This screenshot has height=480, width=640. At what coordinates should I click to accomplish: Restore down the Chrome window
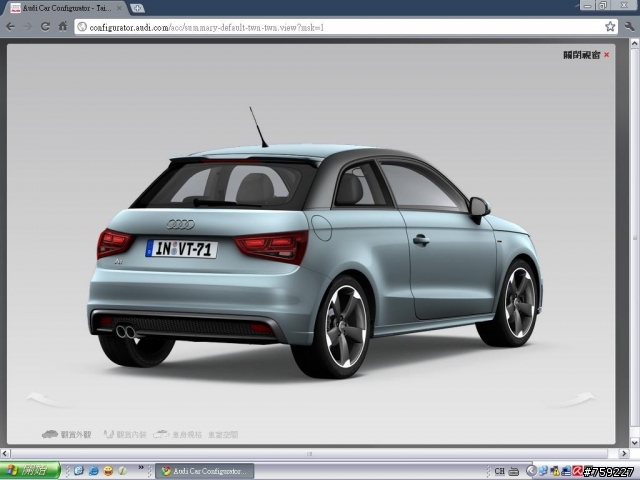pyautogui.click(x=602, y=5)
